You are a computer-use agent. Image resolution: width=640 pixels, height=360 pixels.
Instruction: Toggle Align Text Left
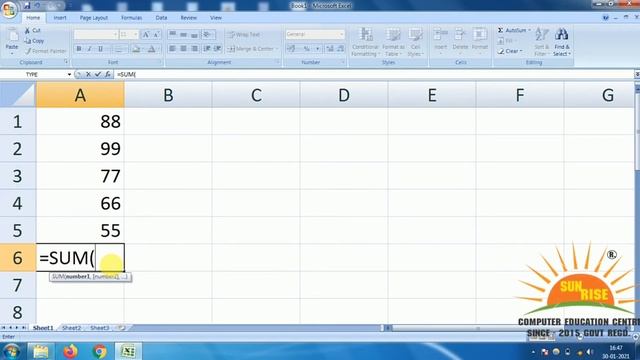173,49
